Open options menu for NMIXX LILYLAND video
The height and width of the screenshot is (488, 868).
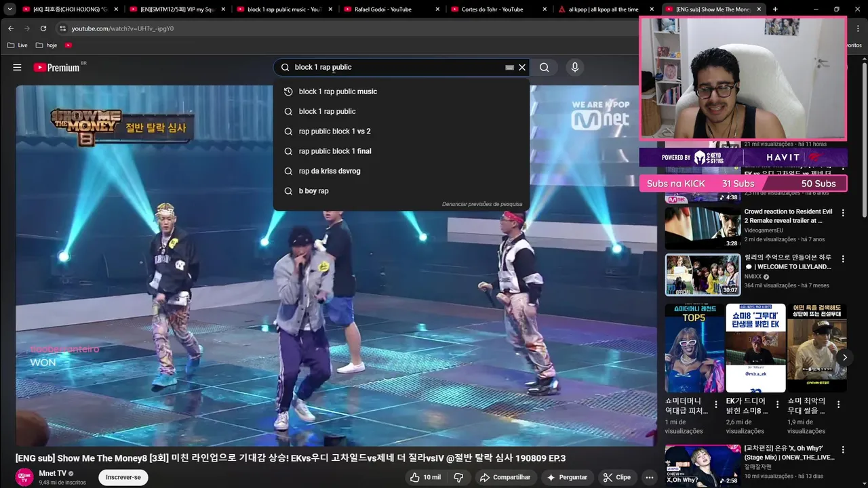tap(843, 259)
